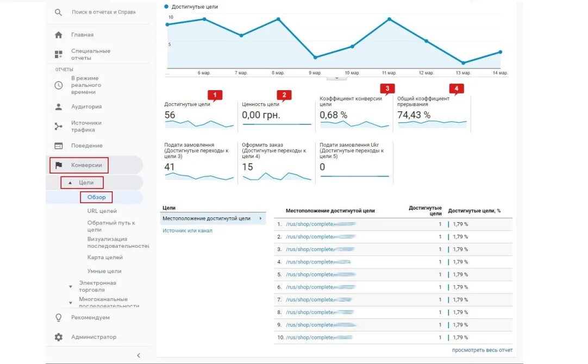Open Special reports dashboard icon
The height and width of the screenshot is (364, 588).
59,54
